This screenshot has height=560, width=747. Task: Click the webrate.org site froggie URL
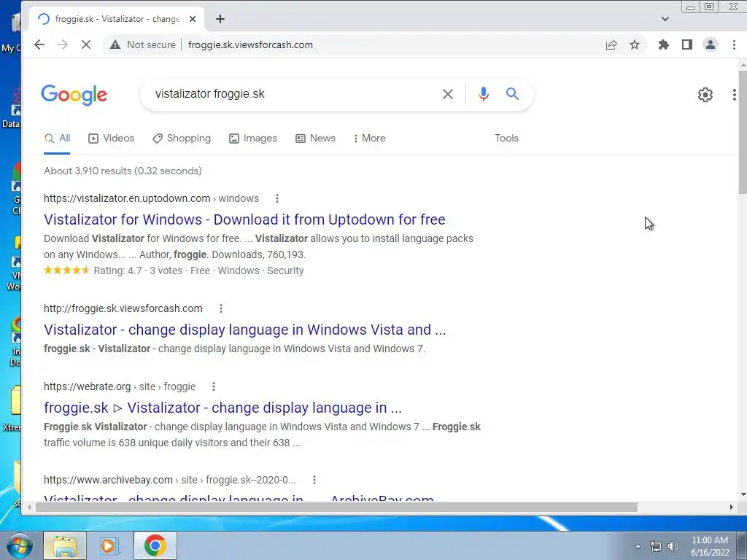click(x=120, y=386)
